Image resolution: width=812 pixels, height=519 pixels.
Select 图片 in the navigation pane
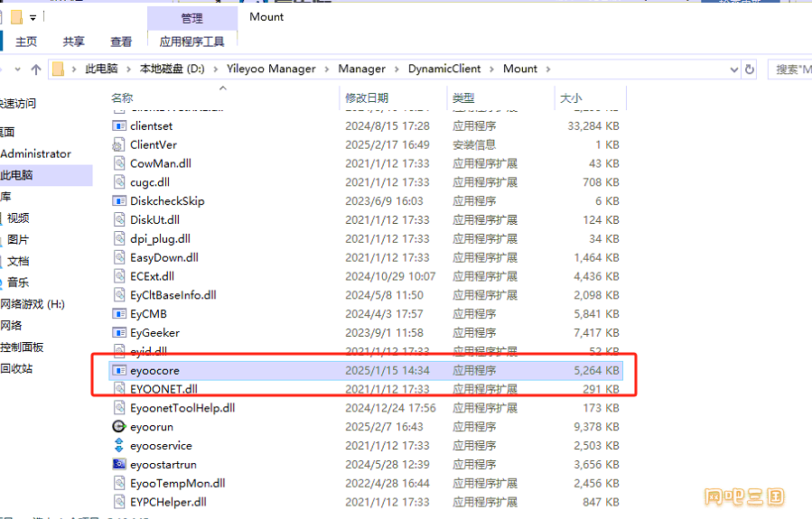(x=18, y=239)
